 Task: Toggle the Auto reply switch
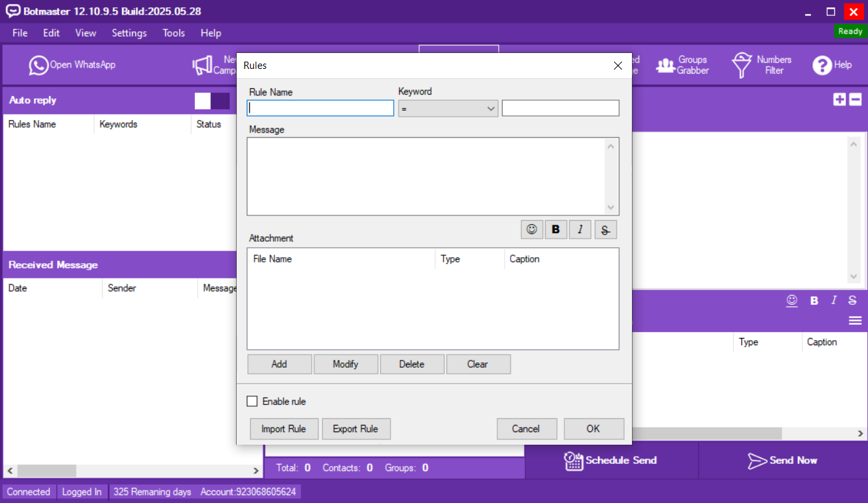[x=212, y=101]
